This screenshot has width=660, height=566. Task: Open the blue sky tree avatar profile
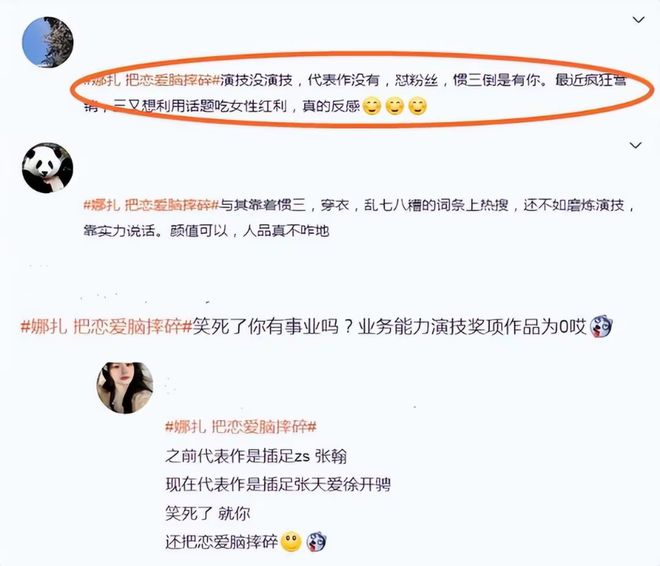click(x=48, y=42)
